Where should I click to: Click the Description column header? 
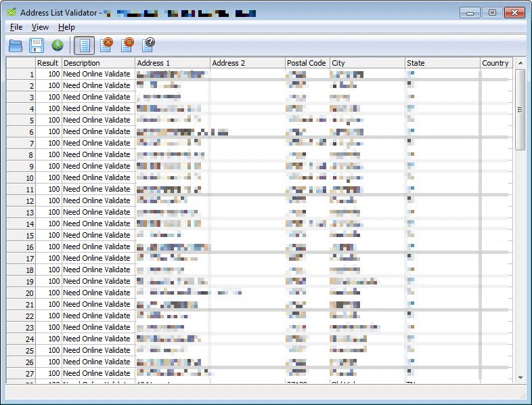(98, 63)
